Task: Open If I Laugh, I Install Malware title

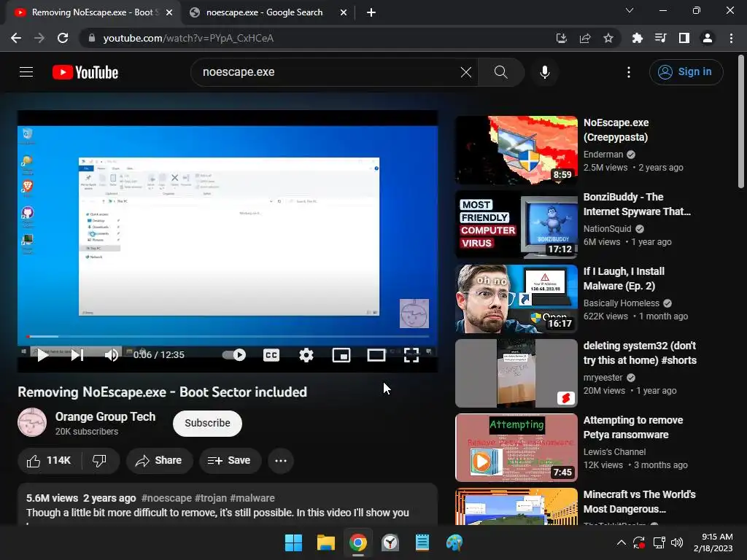Action: click(624, 279)
